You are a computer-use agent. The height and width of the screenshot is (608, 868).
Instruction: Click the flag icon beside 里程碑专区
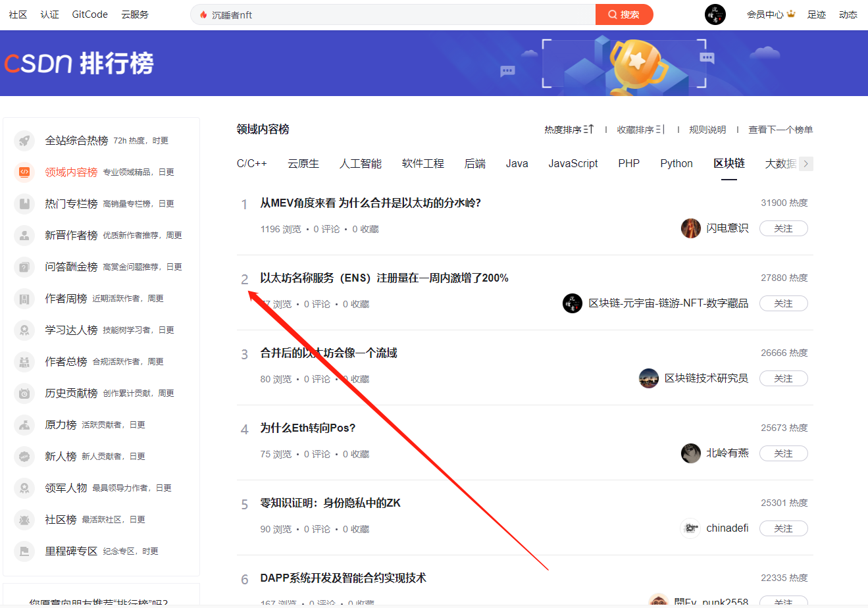click(24, 551)
